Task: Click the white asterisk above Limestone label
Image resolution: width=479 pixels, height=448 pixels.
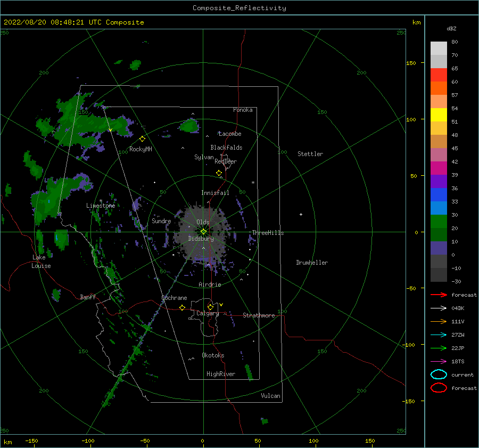Action: point(101,201)
